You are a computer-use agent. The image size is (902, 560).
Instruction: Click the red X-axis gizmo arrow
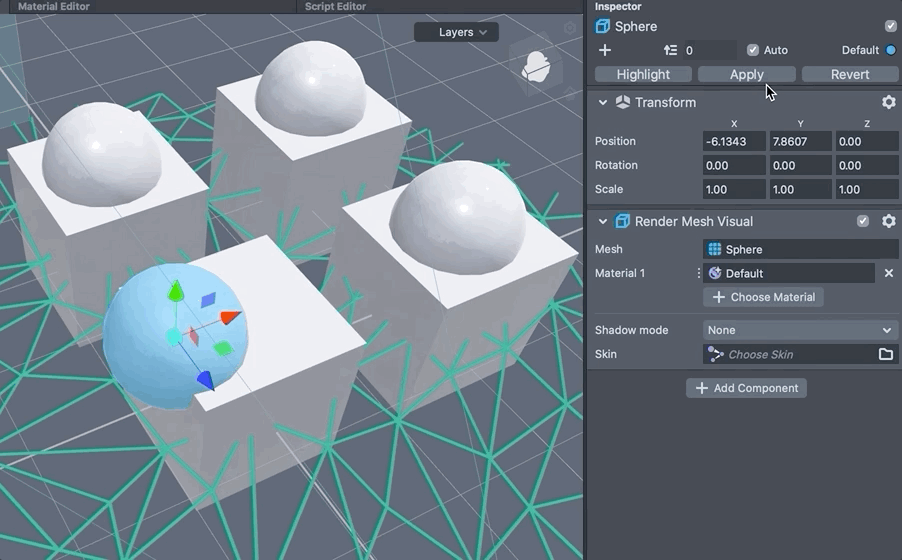click(x=230, y=318)
